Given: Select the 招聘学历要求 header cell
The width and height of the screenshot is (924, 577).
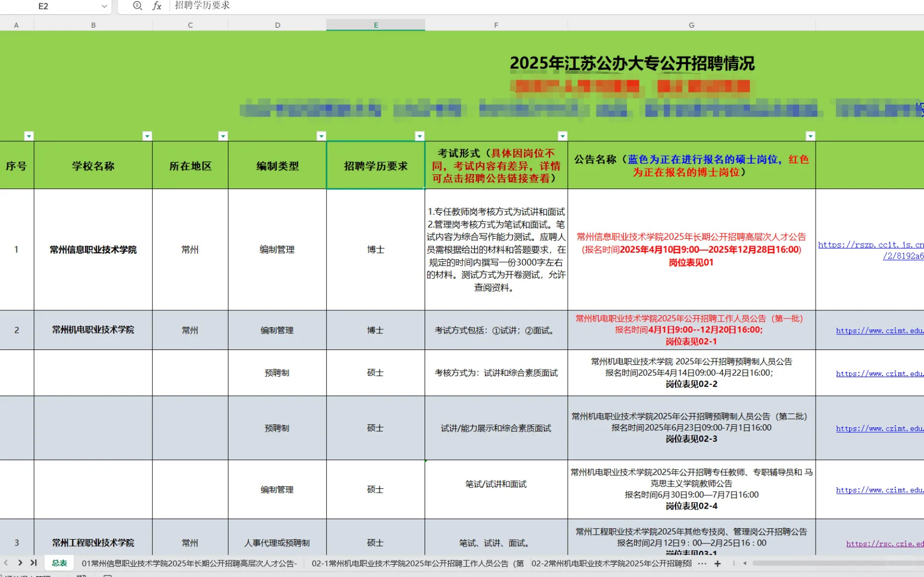Looking at the screenshot, I should tap(375, 166).
